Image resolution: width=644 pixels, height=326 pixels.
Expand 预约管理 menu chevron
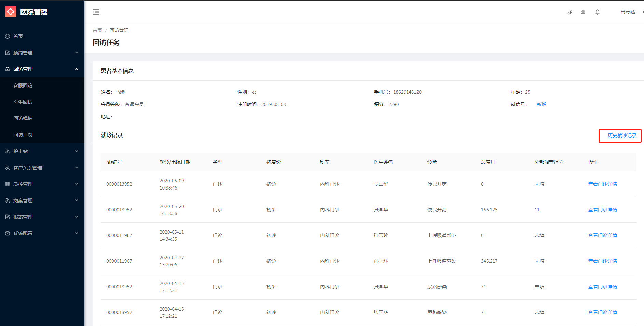[x=77, y=53]
